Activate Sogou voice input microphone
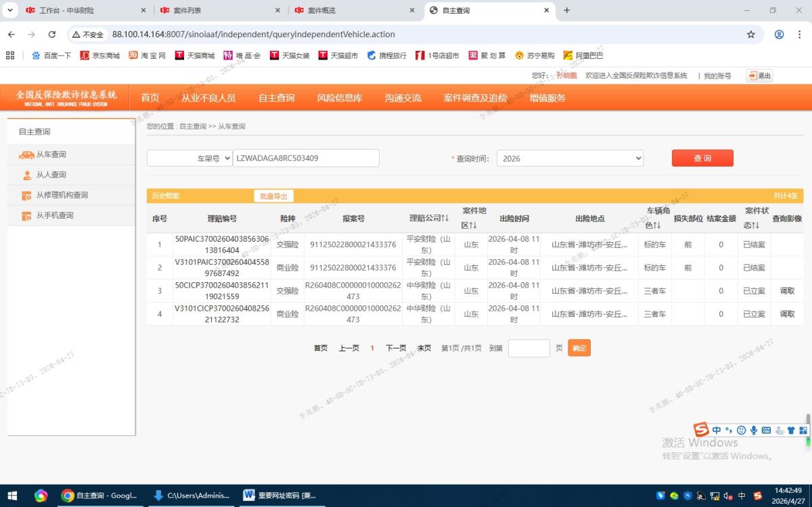Screen dimensions: 812x507 tap(754, 431)
